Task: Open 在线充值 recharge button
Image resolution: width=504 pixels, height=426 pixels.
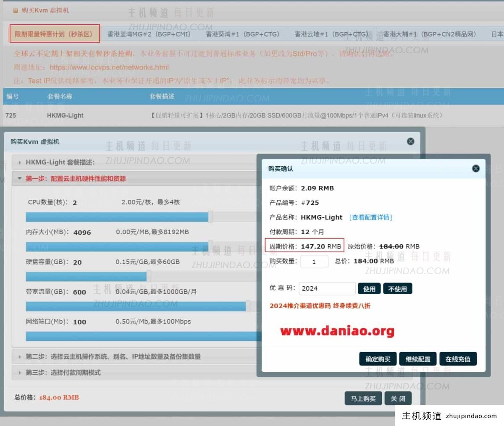Action: 457,359
